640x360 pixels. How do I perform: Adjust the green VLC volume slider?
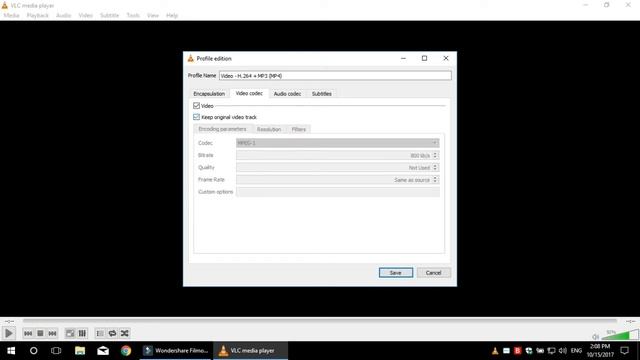pyautogui.click(x=620, y=335)
